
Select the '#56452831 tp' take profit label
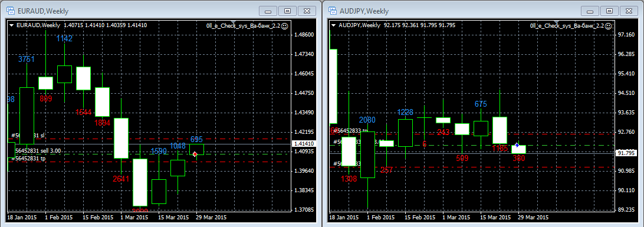(28, 158)
